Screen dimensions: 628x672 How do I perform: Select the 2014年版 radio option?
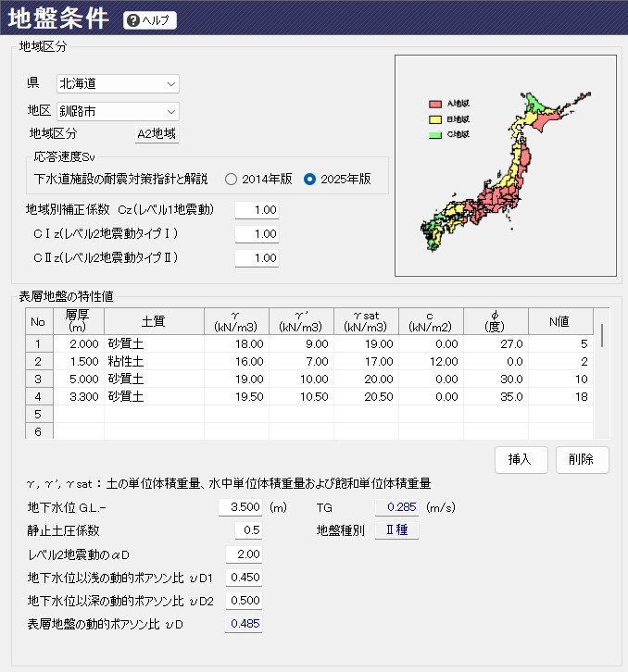pos(232,179)
